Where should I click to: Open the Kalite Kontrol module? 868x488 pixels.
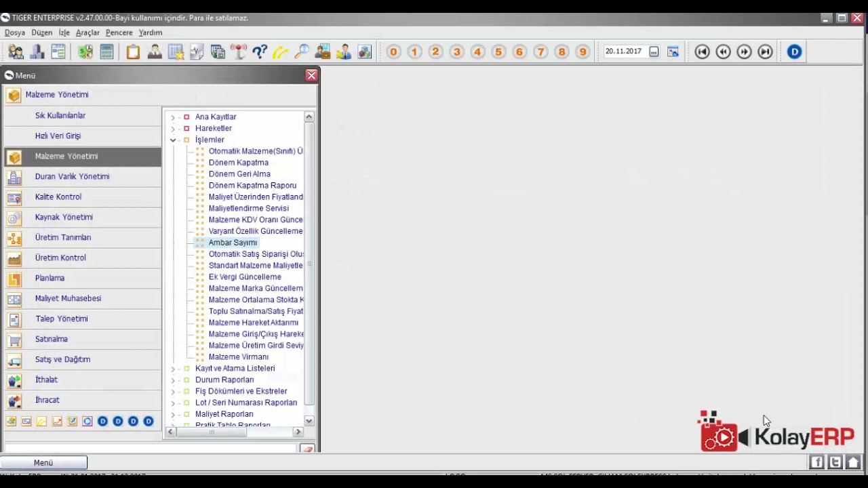83,197
